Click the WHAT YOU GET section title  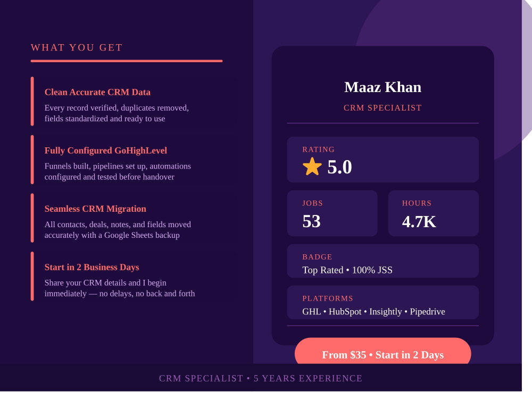point(77,47)
